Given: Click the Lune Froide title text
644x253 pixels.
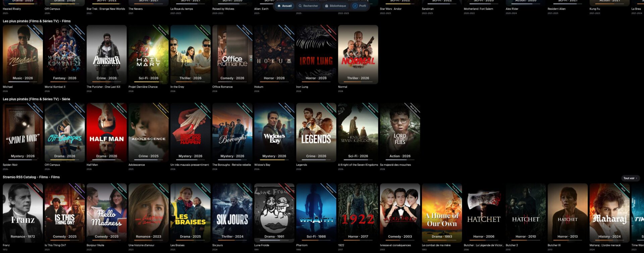Looking at the screenshot, I should coord(262,245).
